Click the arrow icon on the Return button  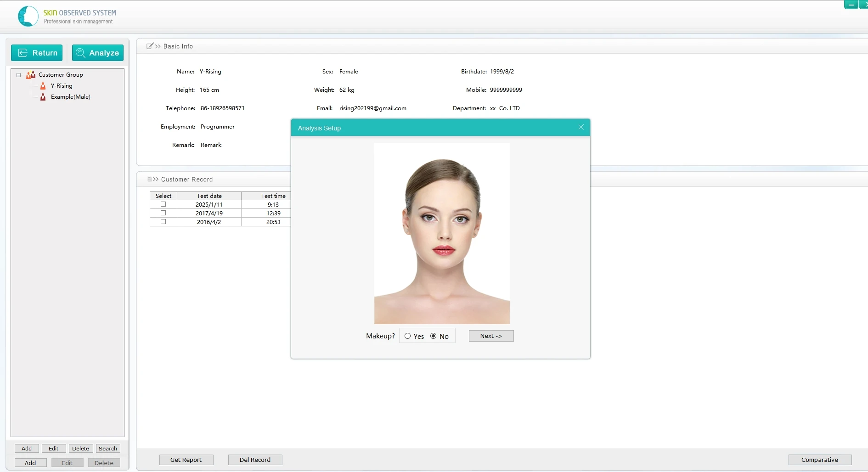coord(22,53)
